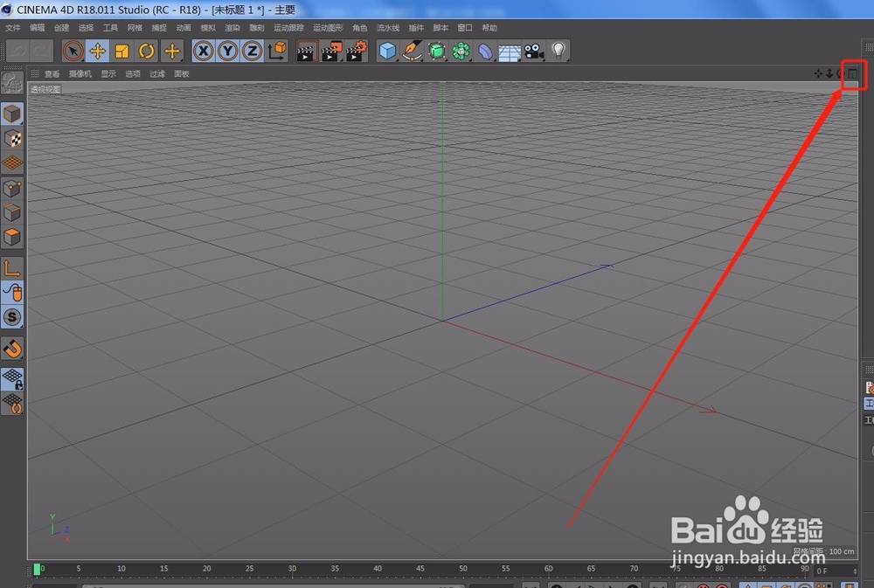Activate the Scale tool
Screen dimensions: 874x588
[122, 52]
